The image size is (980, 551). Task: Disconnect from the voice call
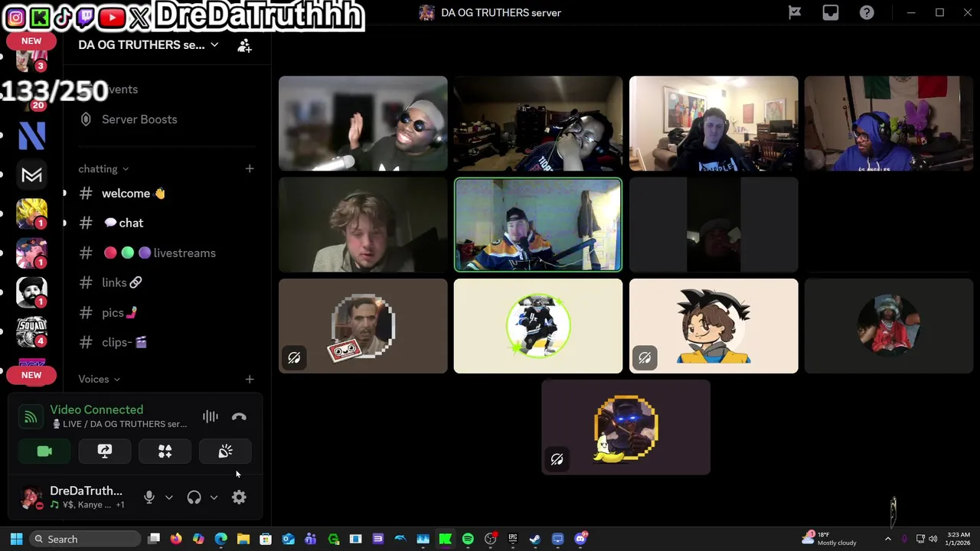coord(239,417)
